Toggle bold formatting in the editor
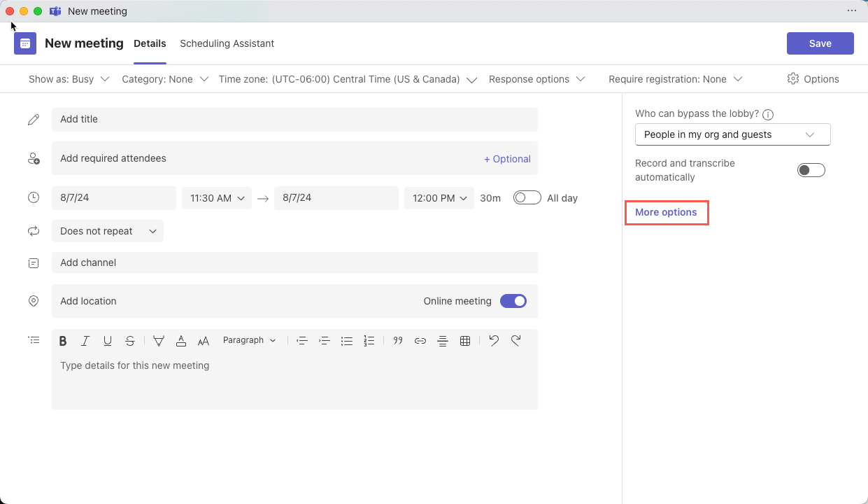This screenshot has height=504, width=868. [x=63, y=341]
